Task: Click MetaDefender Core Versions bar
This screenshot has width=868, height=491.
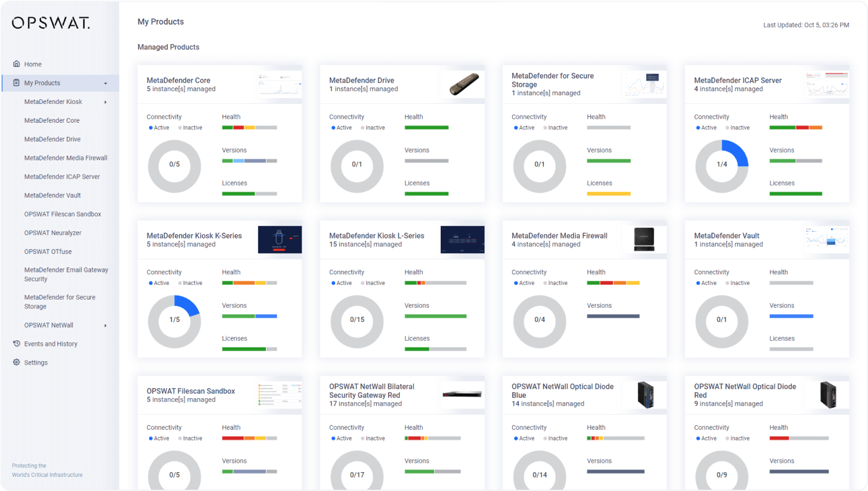Action: [x=249, y=161]
